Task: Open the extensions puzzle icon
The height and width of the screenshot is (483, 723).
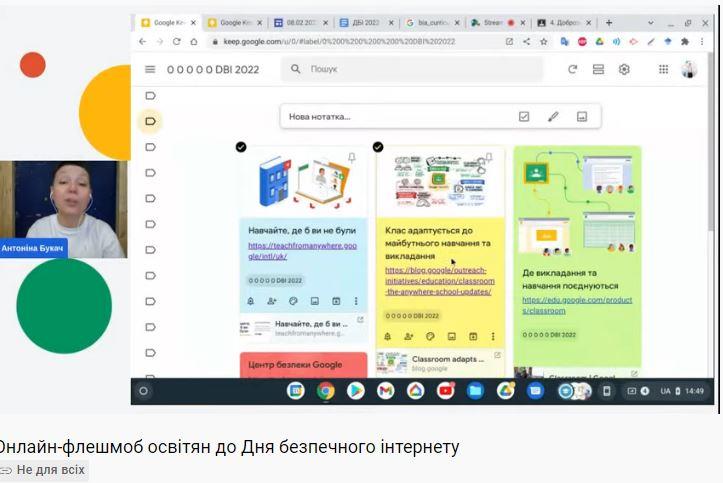Action: (x=685, y=41)
